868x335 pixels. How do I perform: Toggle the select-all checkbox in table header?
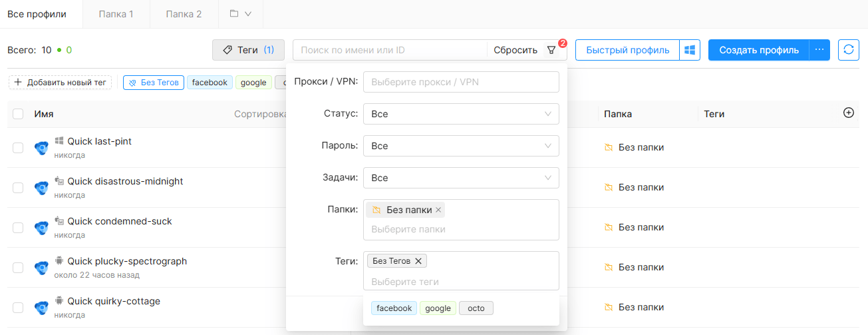18,114
